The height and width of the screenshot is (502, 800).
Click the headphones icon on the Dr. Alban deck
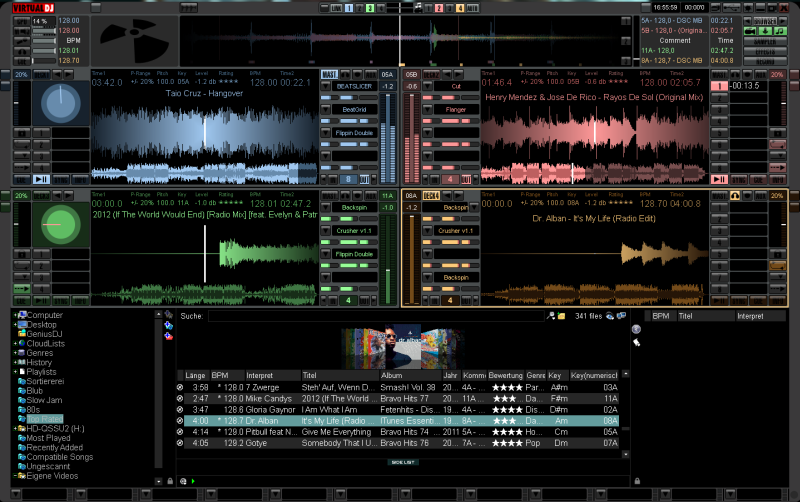(735, 195)
